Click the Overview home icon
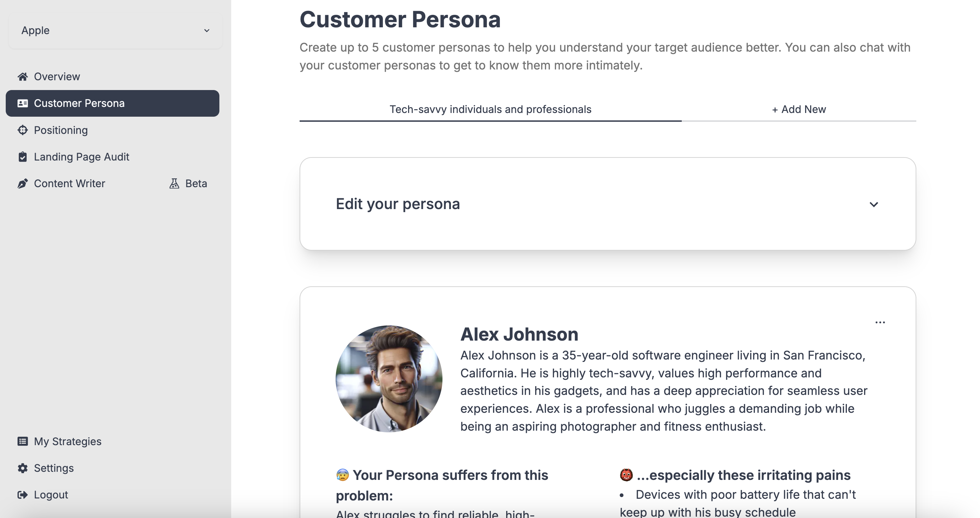Screen dimensions: 980x518 click(x=23, y=77)
